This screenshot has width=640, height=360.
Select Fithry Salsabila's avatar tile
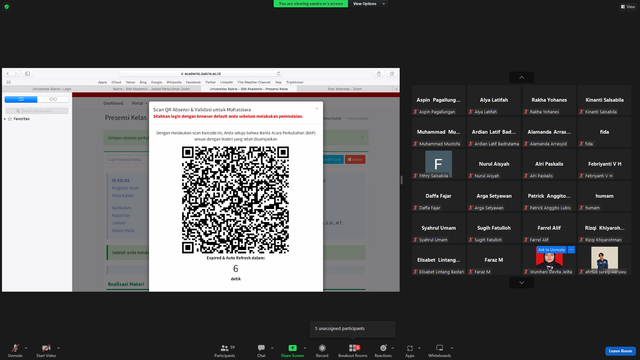click(438, 164)
